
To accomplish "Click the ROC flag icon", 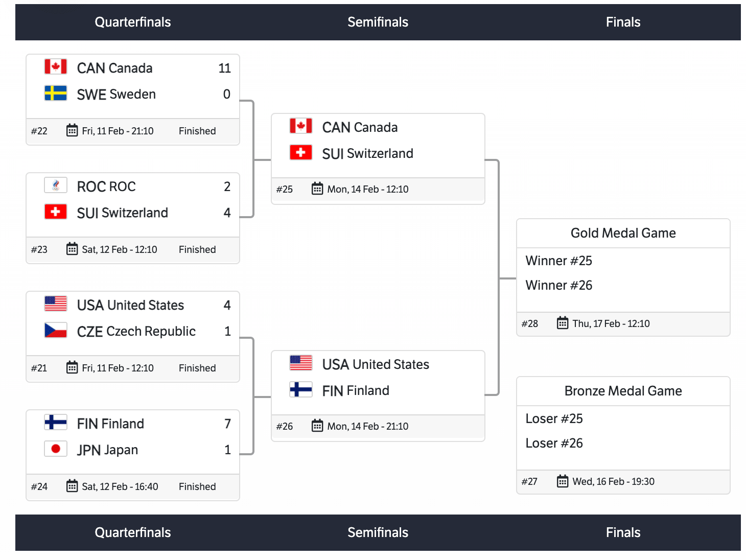I will point(55,185).
